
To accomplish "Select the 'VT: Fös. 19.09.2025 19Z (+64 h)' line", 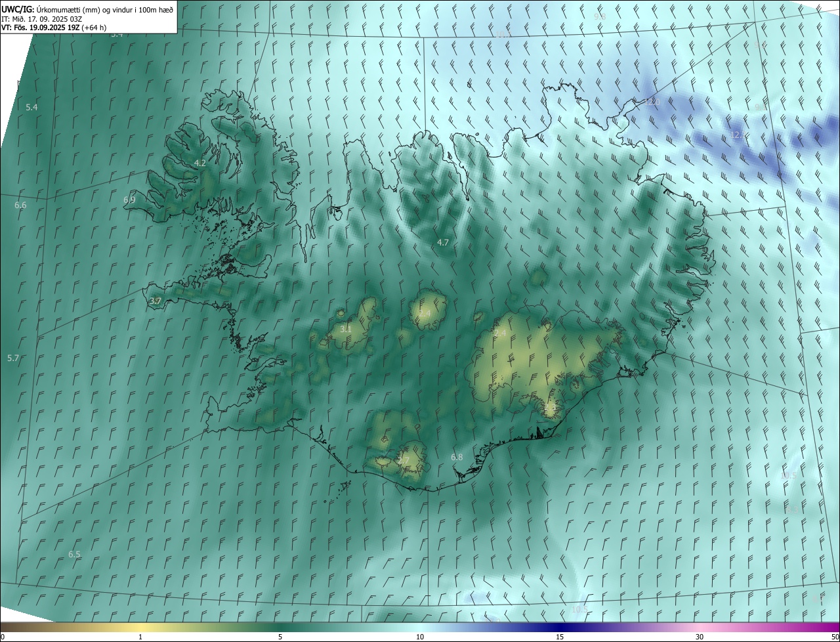I will [54, 28].
